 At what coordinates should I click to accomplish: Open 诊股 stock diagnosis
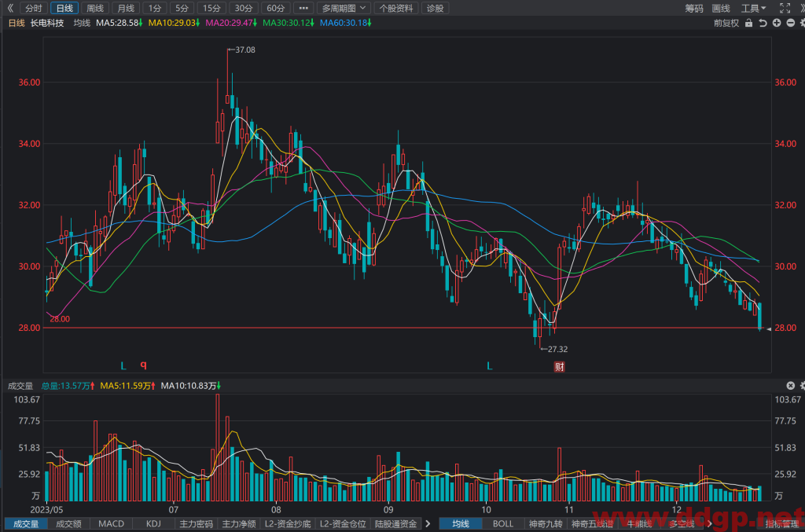coord(435,8)
